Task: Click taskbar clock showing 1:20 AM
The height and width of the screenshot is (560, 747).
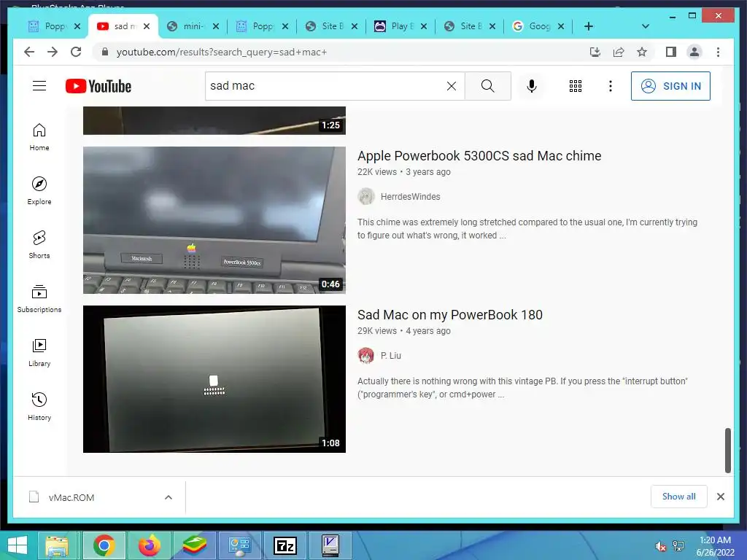Action: 715,546
